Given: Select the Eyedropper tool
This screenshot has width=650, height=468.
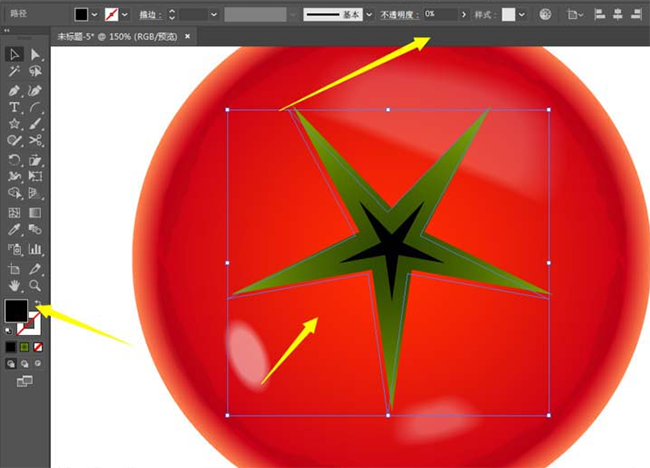Looking at the screenshot, I should [14, 229].
